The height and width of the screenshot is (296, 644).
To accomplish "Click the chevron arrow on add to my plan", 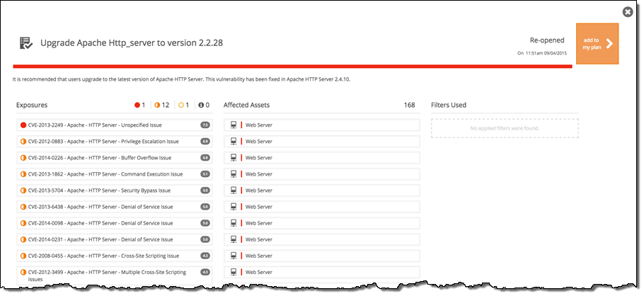I will point(609,44).
